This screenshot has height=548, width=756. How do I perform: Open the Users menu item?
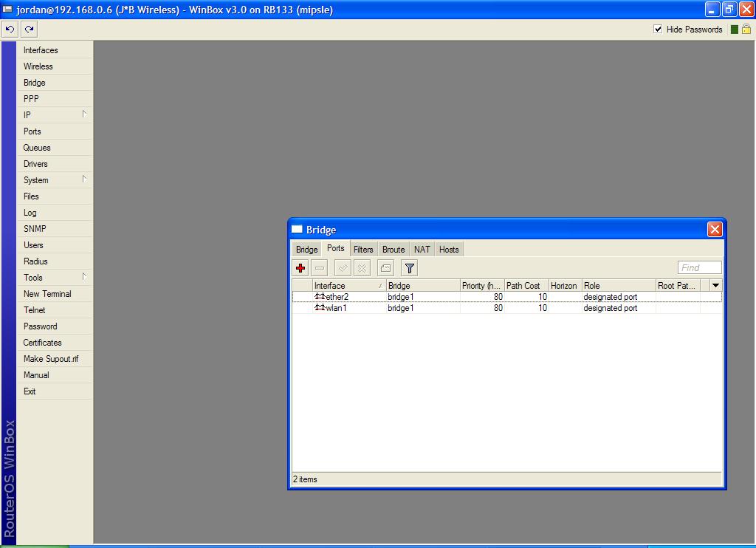[x=54, y=245]
